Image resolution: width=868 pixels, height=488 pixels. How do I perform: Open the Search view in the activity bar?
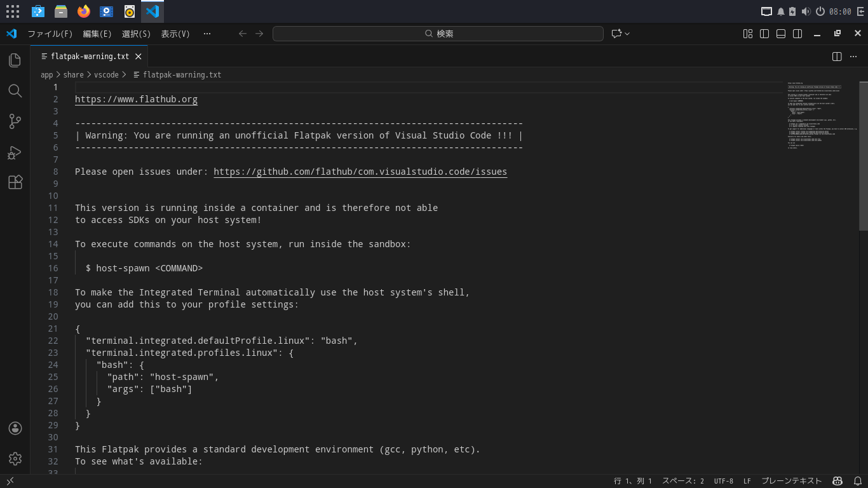[x=15, y=91]
